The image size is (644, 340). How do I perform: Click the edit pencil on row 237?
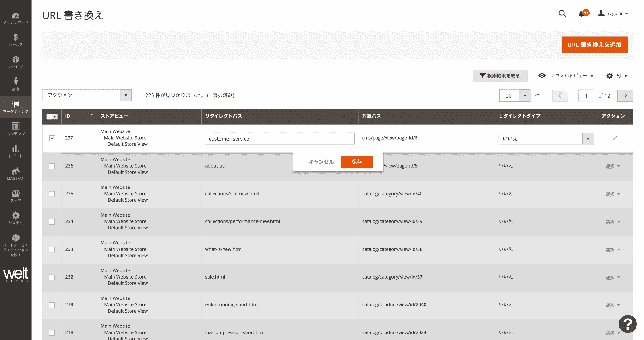pyautogui.click(x=615, y=138)
